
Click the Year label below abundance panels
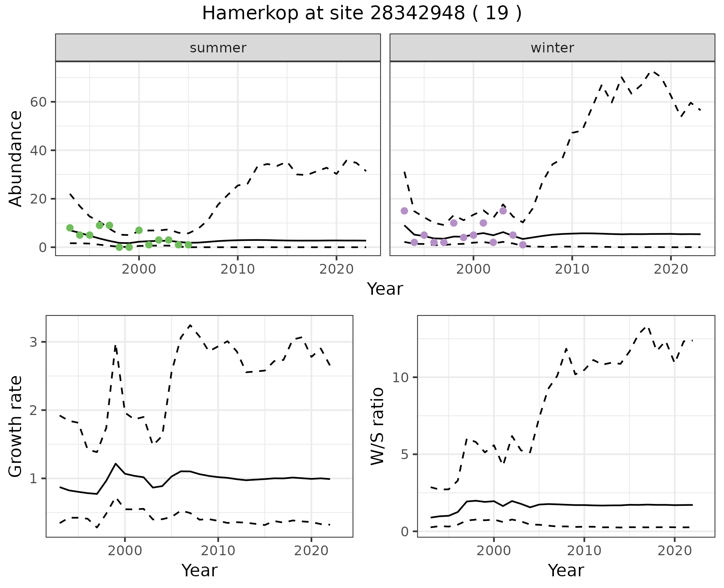tap(385, 289)
